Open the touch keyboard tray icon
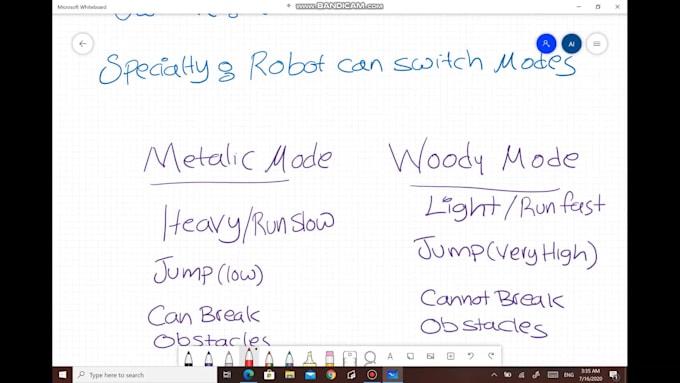Viewport: 680px width, 383px height. click(x=552, y=375)
